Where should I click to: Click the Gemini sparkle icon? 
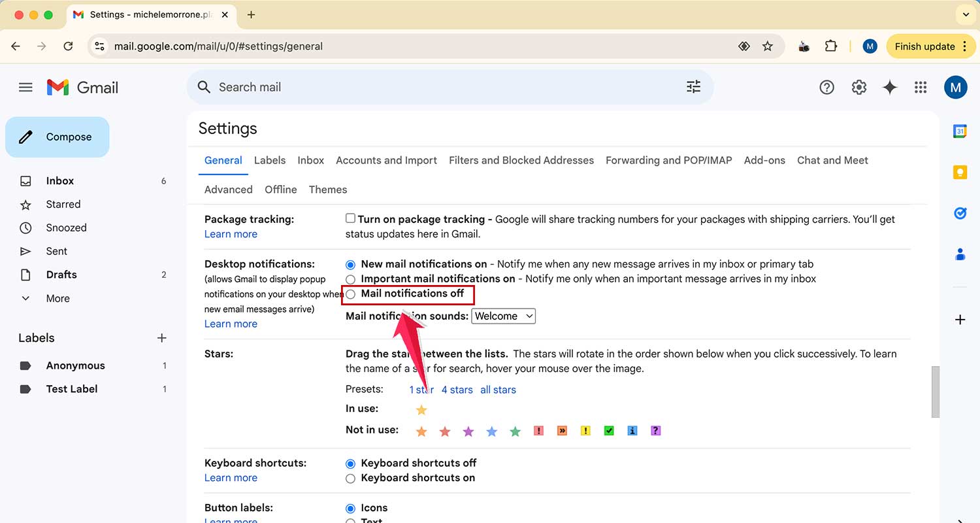pos(890,87)
